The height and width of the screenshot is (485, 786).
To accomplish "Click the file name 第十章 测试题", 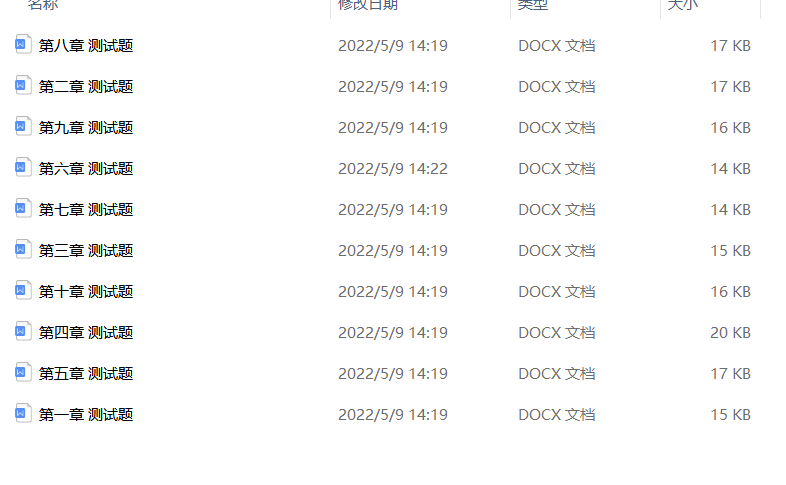I will tap(86, 291).
